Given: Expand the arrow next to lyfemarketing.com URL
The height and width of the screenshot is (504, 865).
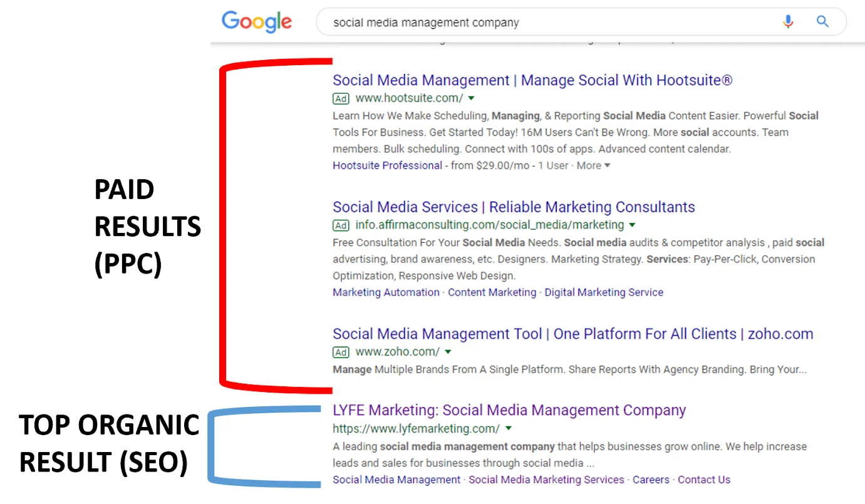Looking at the screenshot, I should pyautogui.click(x=508, y=429).
